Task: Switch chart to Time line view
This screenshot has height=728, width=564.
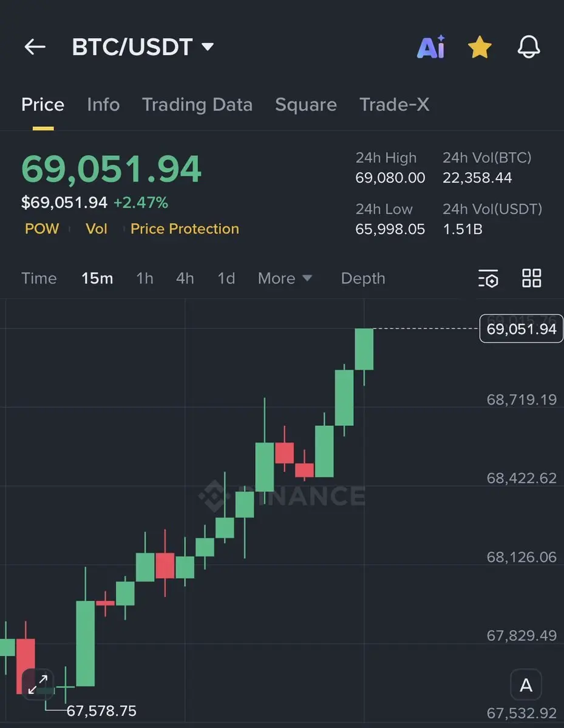Action: click(x=39, y=278)
